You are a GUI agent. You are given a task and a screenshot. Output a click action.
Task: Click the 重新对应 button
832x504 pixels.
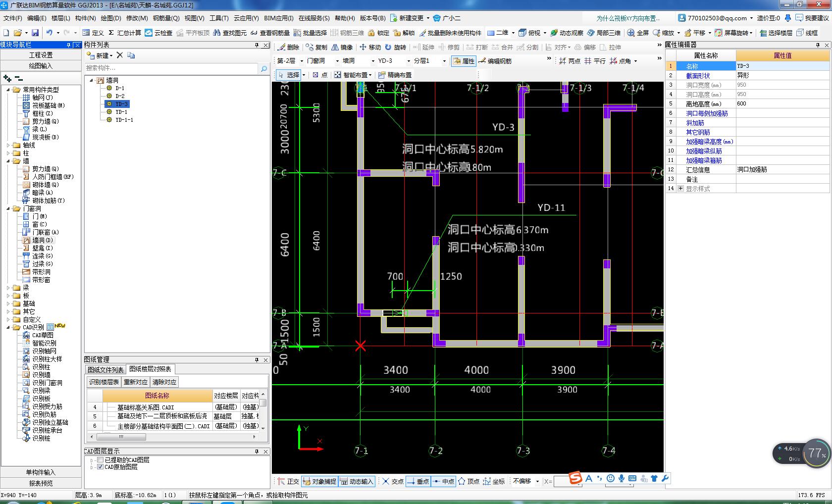point(136,382)
